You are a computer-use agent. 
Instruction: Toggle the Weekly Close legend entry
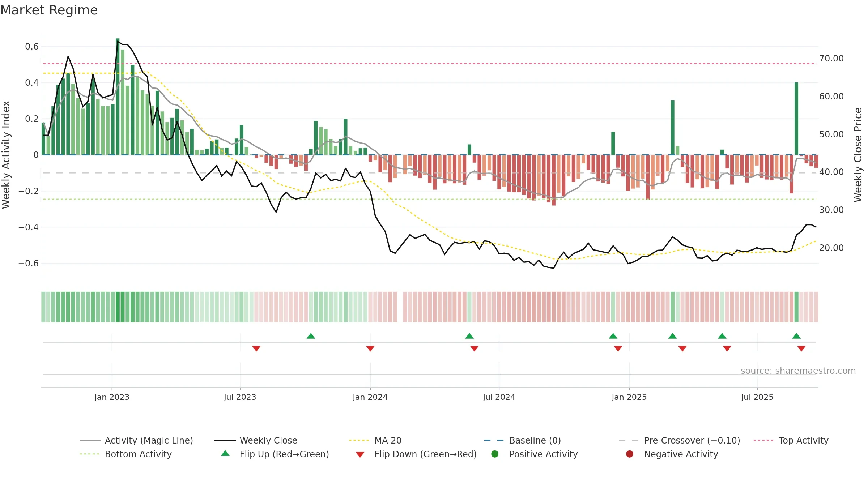point(256,440)
